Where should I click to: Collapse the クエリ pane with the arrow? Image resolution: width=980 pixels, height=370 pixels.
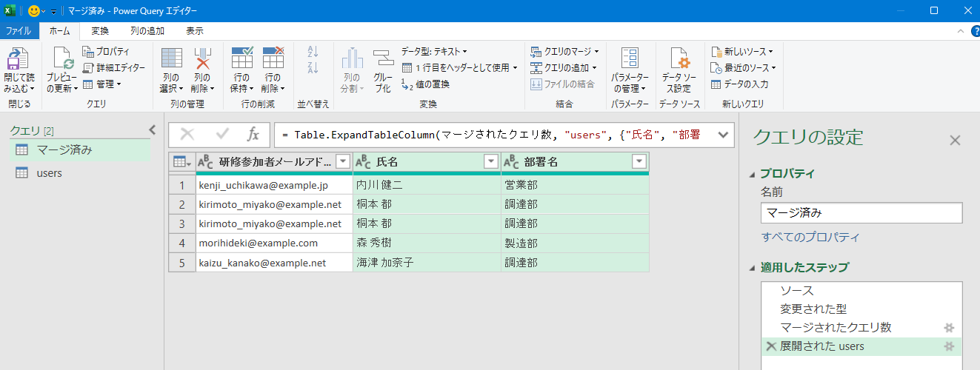[152, 129]
